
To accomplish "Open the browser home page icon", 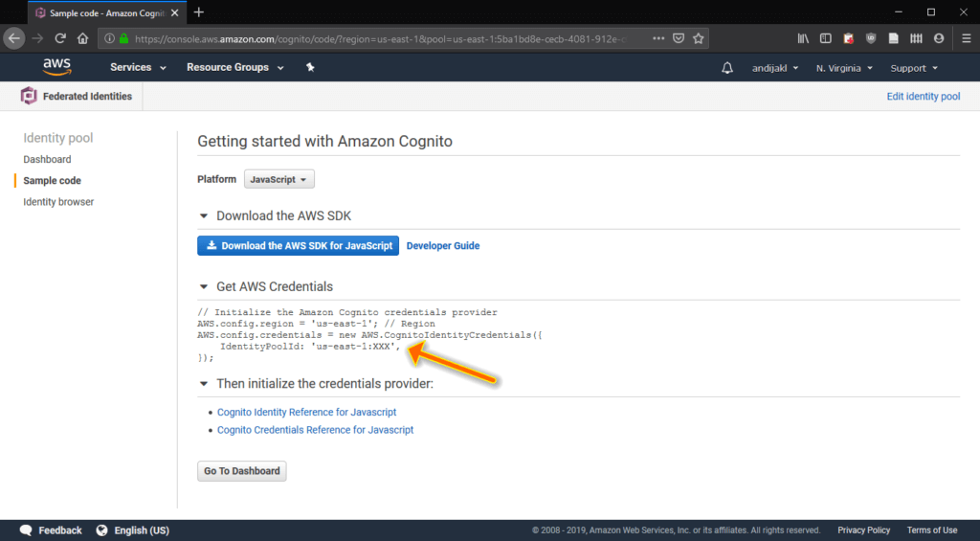I will tap(82, 38).
